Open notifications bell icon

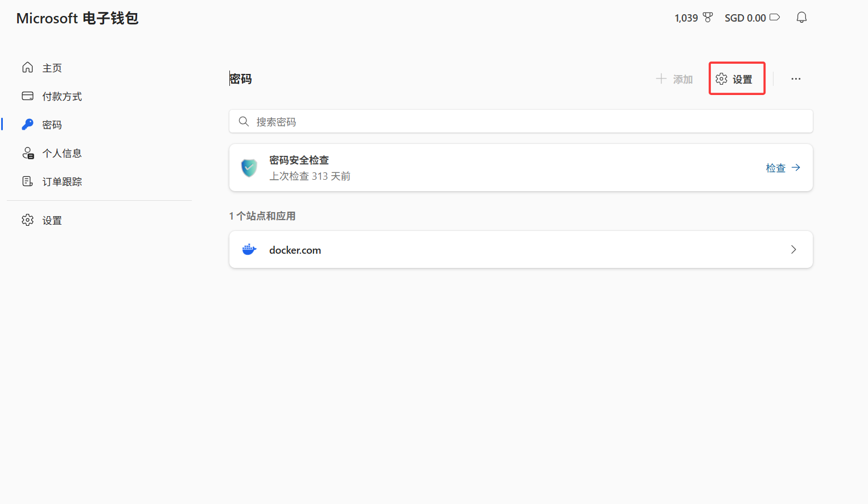801,18
